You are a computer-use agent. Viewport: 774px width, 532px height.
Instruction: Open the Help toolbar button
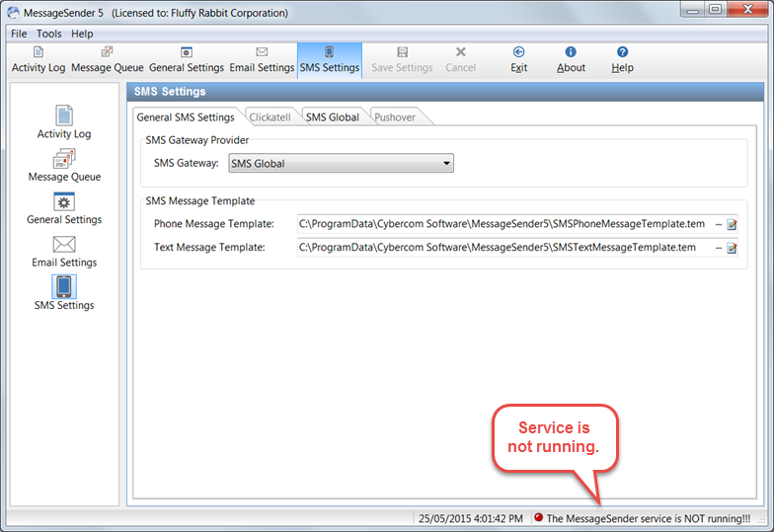pos(622,60)
